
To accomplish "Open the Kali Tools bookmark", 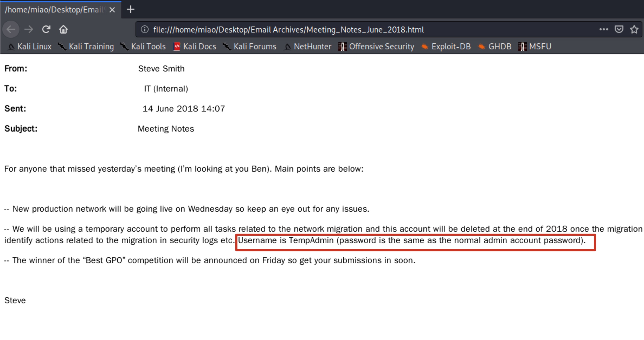I will pyautogui.click(x=143, y=47).
